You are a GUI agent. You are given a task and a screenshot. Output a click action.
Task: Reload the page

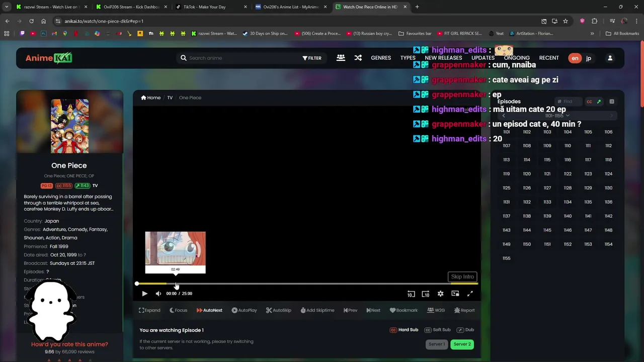click(31, 21)
